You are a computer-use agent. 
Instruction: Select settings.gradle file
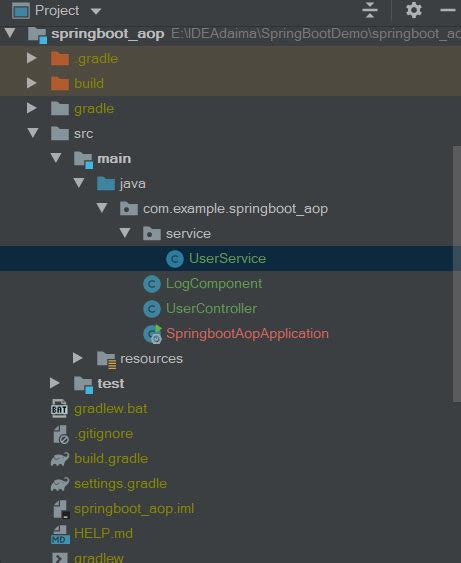click(x=120, y=484)
